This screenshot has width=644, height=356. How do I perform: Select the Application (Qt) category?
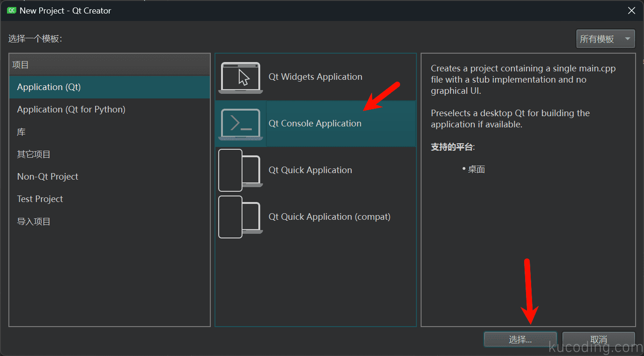[x=110, y=87]
